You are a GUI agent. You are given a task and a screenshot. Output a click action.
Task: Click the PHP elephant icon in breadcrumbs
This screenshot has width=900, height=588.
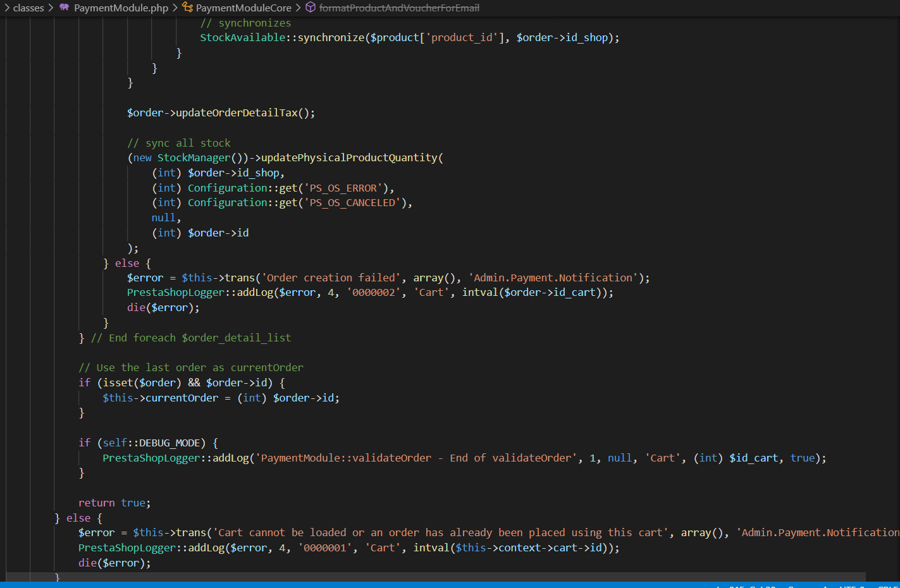(65, 8)
